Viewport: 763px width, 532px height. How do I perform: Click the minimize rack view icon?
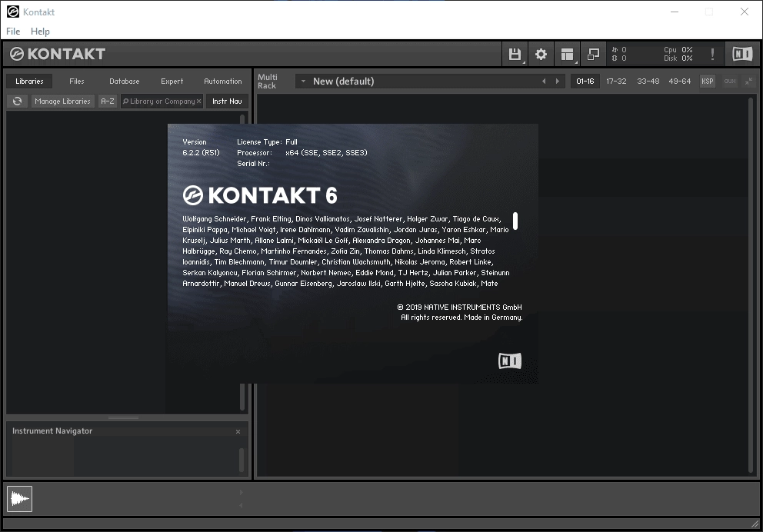(x=593, y=54)
